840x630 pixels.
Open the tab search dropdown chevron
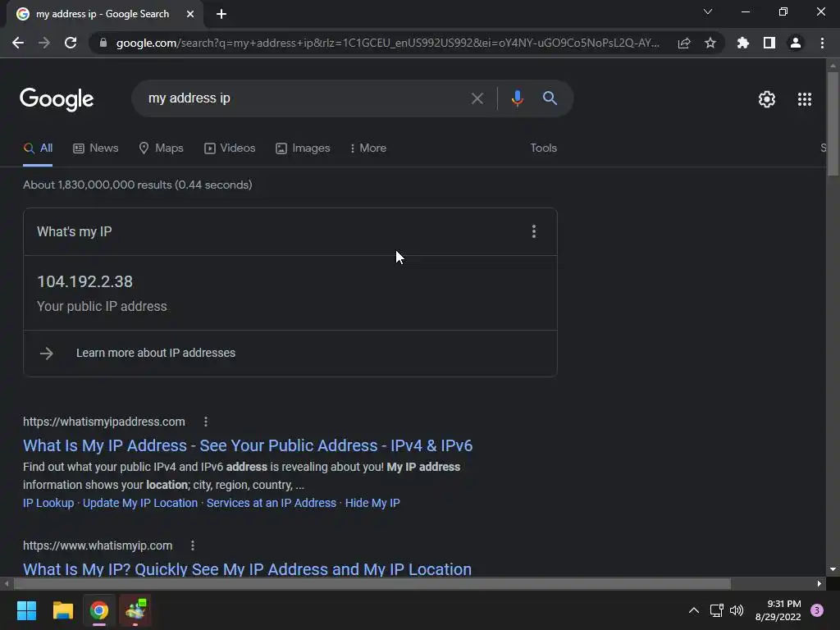708,11
